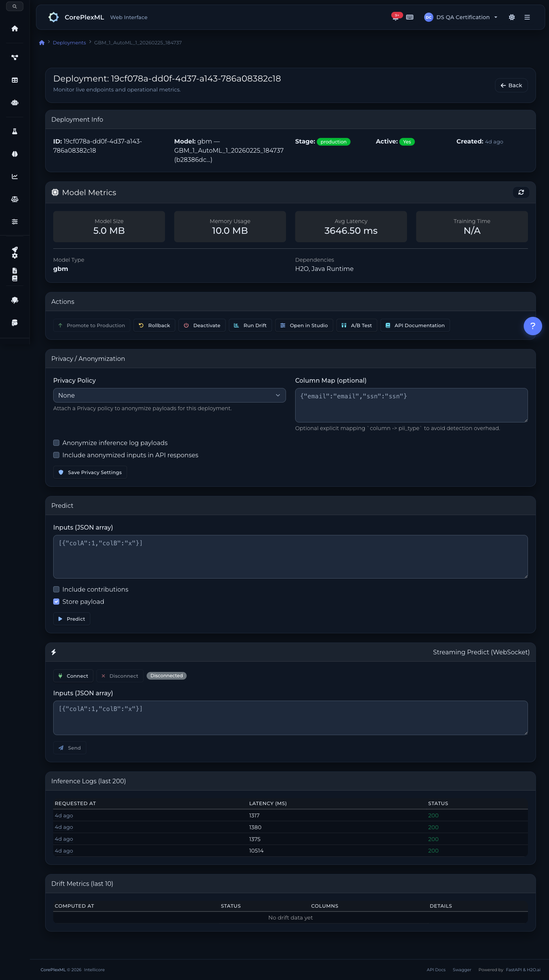The height and width of the screenshot is (980, 549).
Task: Enable Anonymize inference log payloads checkbox
Action: [x=56, y=443]
